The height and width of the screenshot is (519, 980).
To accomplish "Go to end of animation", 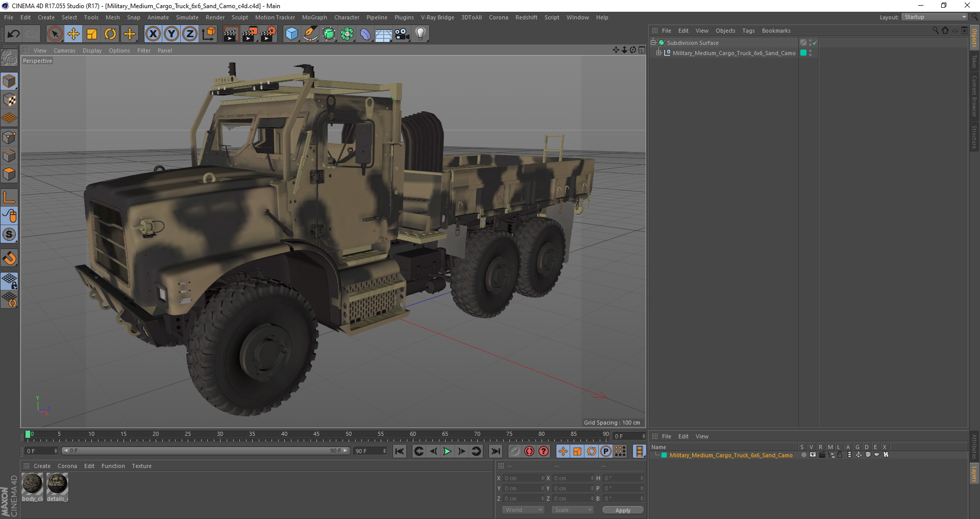I will pos(495,451).
